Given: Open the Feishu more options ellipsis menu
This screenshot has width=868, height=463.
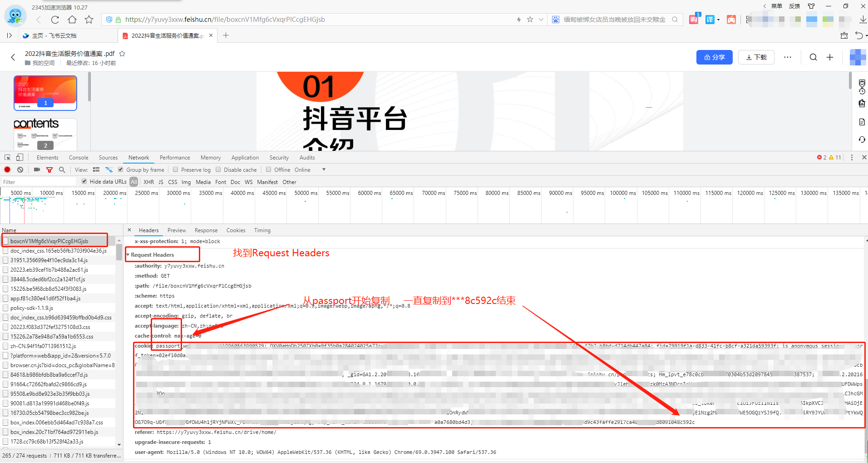Looking at the screenshot, I should (x=788, y=57).
